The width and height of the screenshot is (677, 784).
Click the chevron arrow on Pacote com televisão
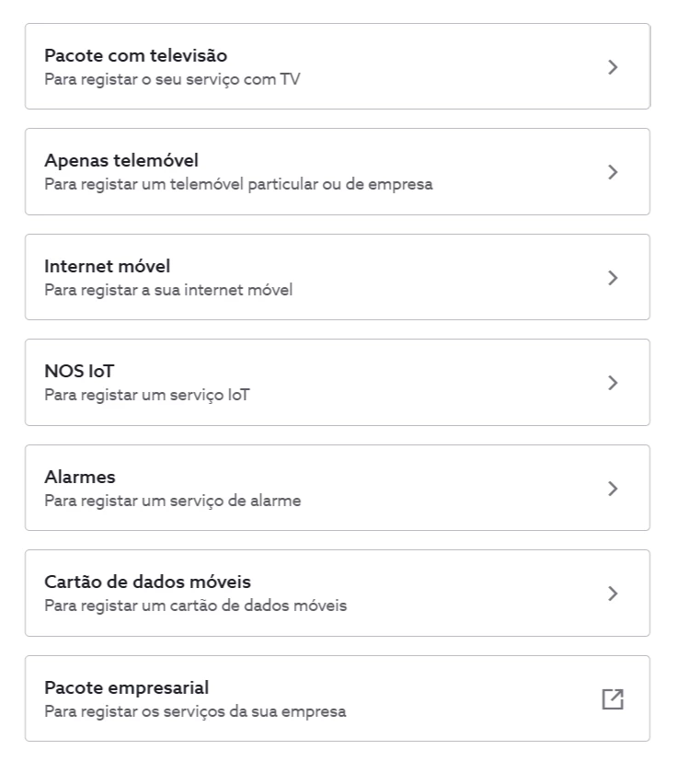coord(613,67)
